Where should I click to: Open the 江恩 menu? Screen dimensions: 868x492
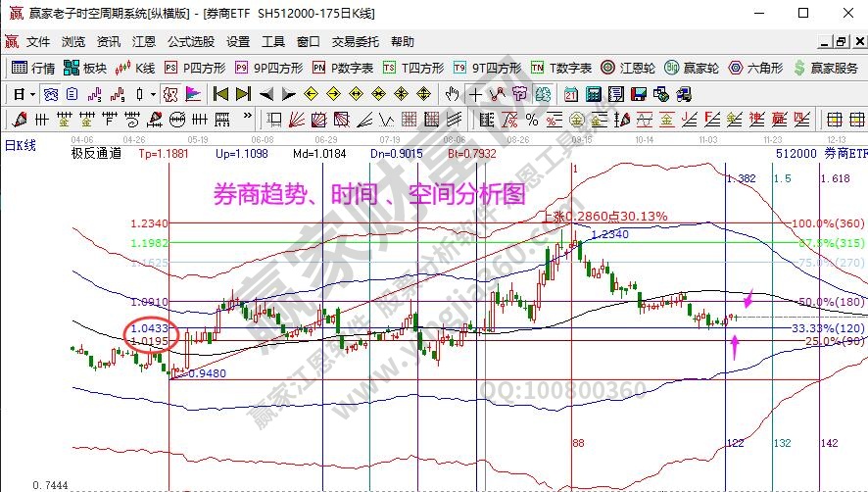pyautogui.click(x=143, y=42)
